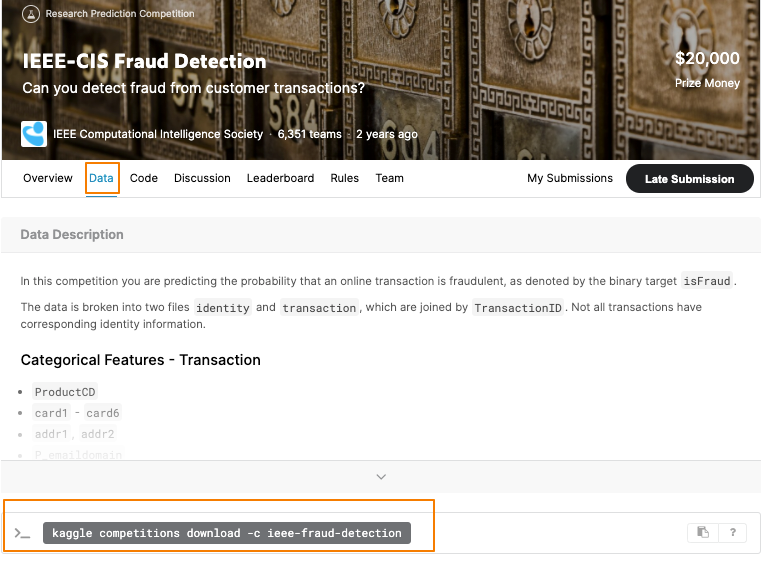The width and height of the screenshot is (774, 562).
Task: Switch to the Code tab
Action: click(x=144, y=178)
